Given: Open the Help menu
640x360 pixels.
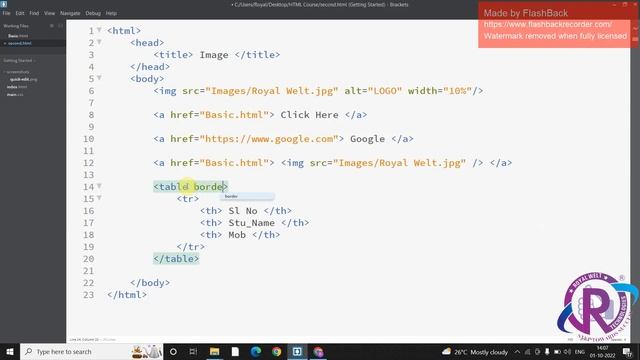Looking at the screenshot, I should 111,13.
